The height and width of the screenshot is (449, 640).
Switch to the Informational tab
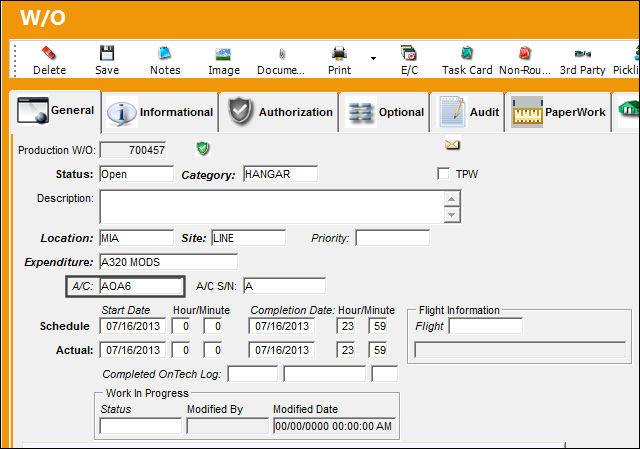(160, 112)
